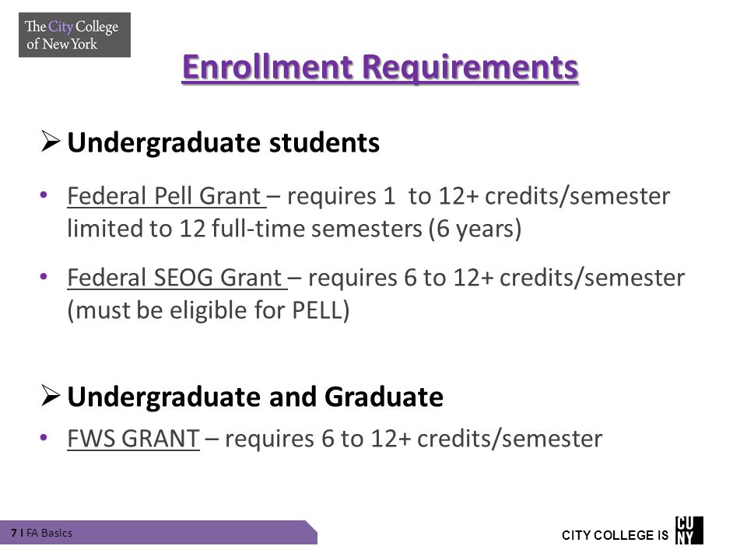Click the purple bullet before FWS GRANT

(x=44, y=436)
